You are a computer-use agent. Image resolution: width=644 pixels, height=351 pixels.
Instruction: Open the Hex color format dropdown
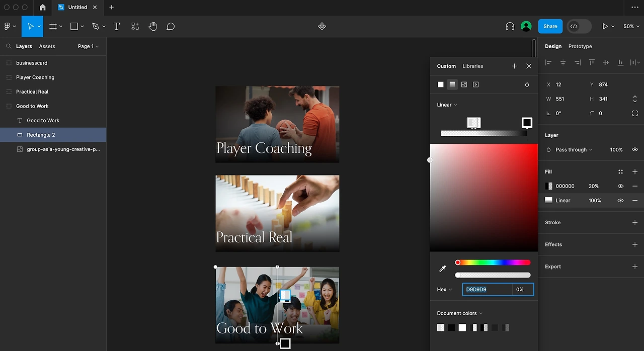tap(444, 289)
